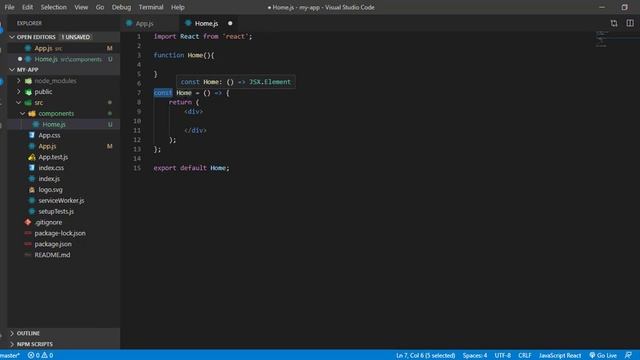This screenshot has width=640, height=360.
Task: Open index.js file
Action: pyautogui.click(x=64, y=179)
